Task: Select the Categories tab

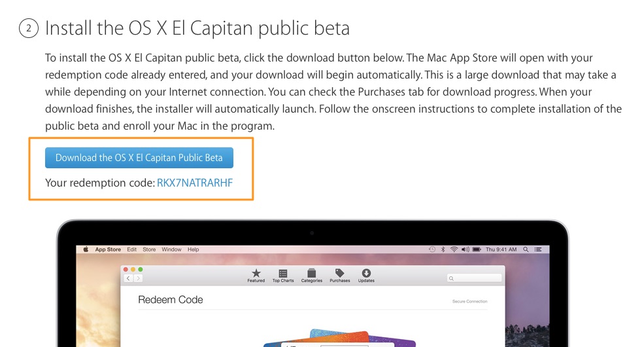Action: 312,276
